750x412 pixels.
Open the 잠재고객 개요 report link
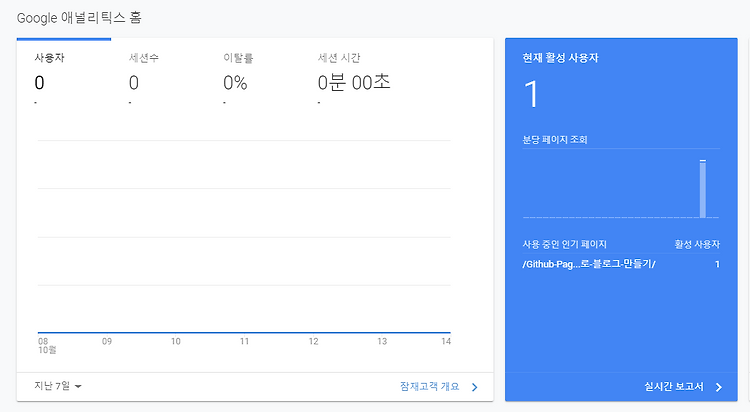(430, 387)
